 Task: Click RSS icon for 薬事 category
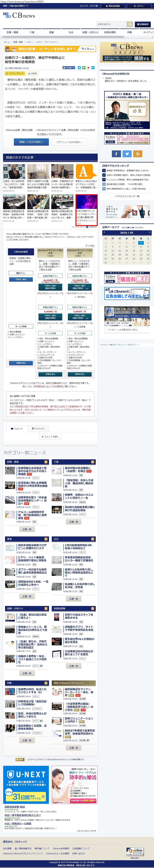[x=46, y=539]
